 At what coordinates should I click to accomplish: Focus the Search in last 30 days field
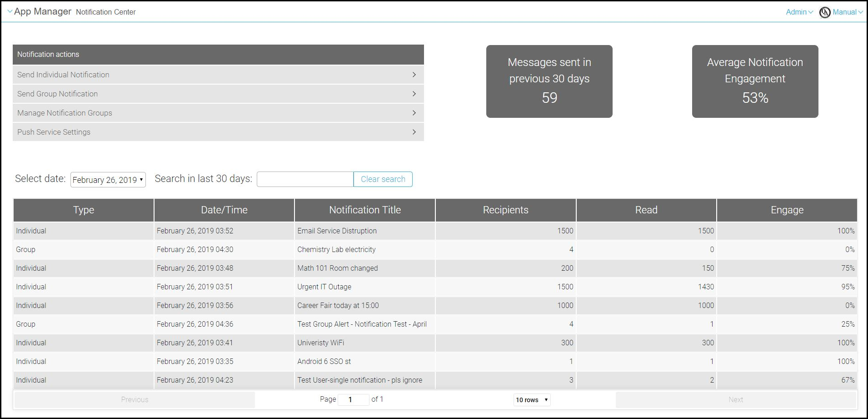tap(305, 179)
